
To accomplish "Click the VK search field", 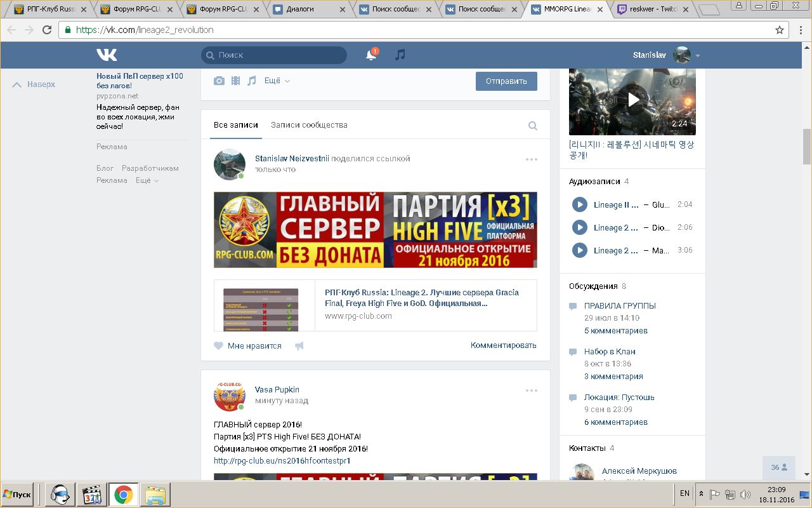I will coord(274,55).
